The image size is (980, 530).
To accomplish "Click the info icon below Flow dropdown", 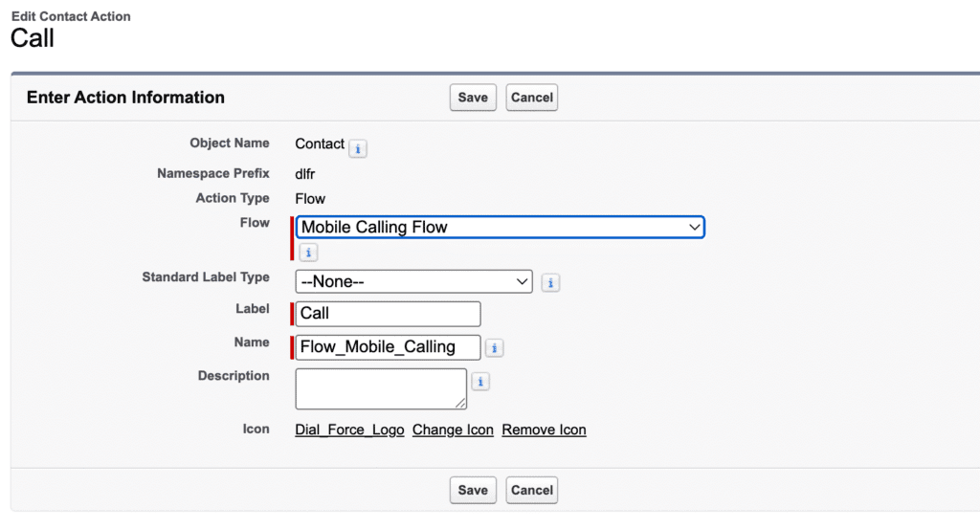I will (x=308, y=253).
